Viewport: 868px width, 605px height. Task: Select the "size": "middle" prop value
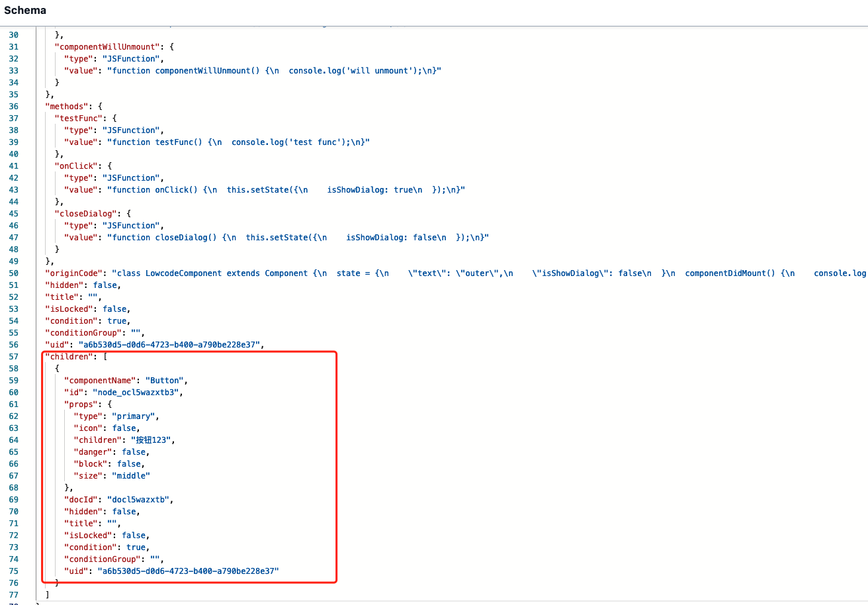pyautogui.click(x=118, y=475)
